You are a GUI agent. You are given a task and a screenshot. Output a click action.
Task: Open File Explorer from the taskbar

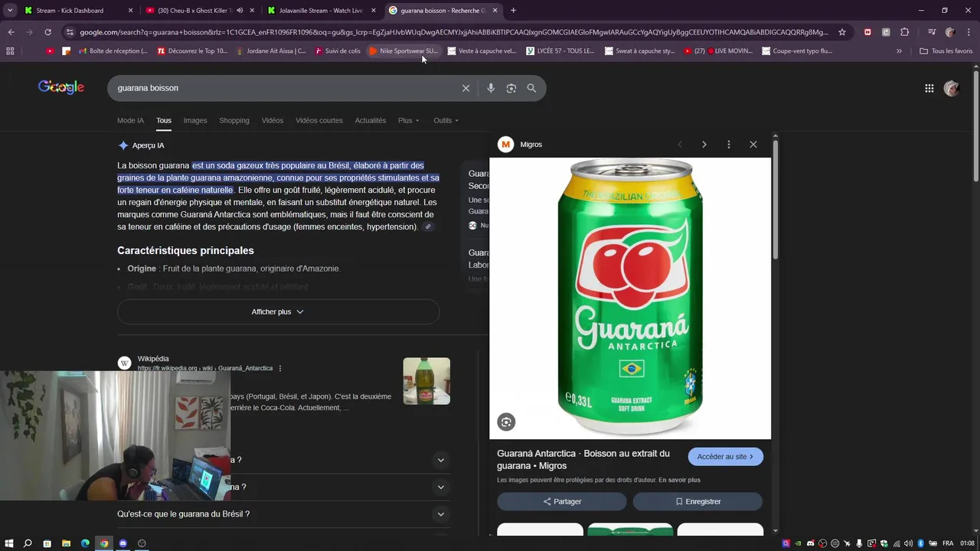[x=66, y=543]
